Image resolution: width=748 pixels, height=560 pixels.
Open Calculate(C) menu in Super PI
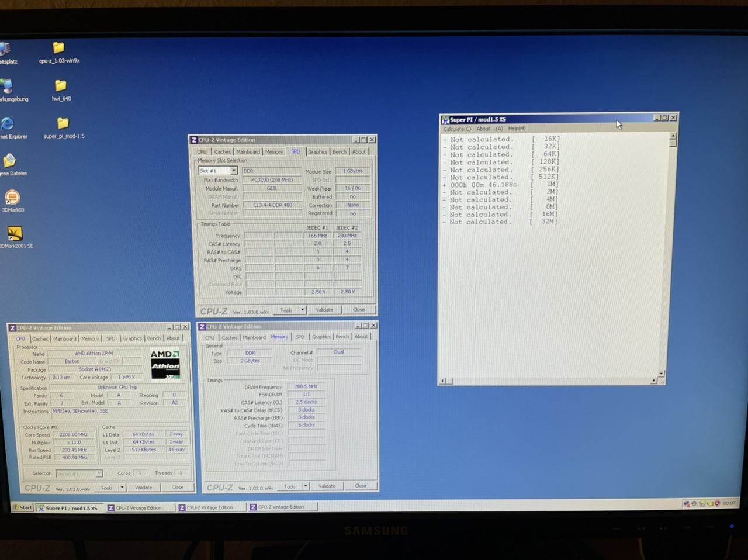point(457,129)
